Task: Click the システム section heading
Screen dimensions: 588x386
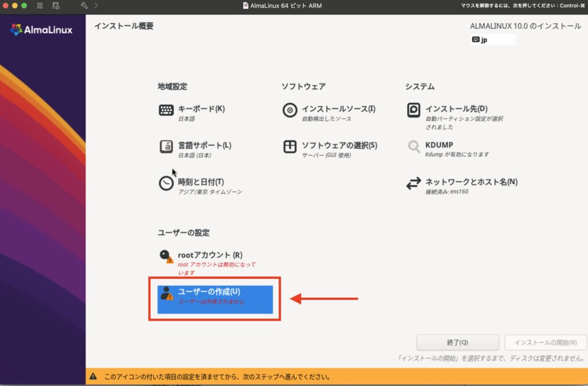Action: (420, 87)
